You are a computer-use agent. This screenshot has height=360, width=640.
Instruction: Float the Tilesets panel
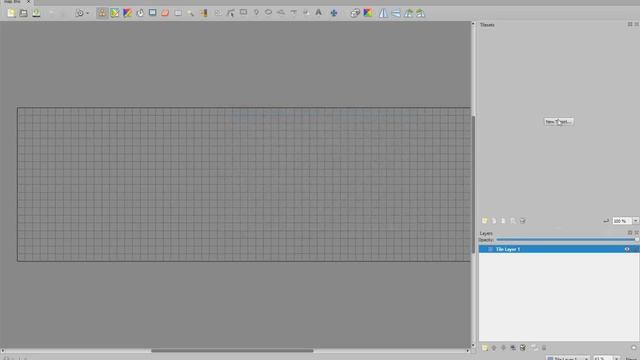pyautogui.click(x=630, y=24)
